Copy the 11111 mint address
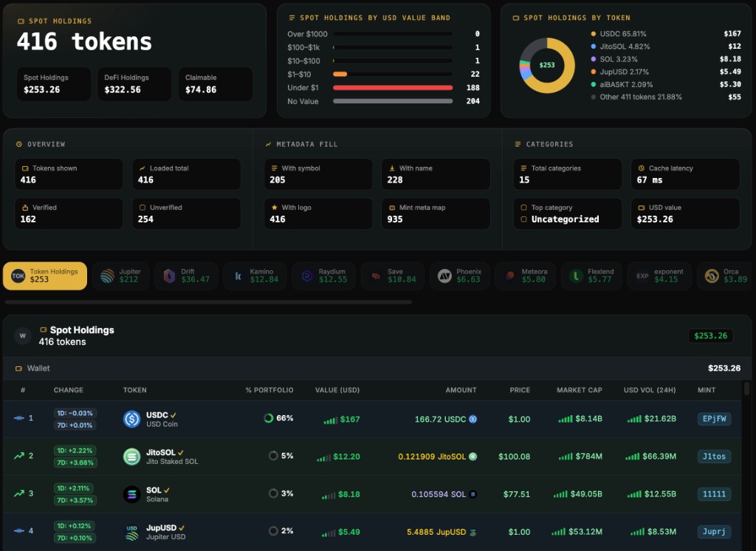The width and height of the screenshot is (756, 551). click(714, 494)
